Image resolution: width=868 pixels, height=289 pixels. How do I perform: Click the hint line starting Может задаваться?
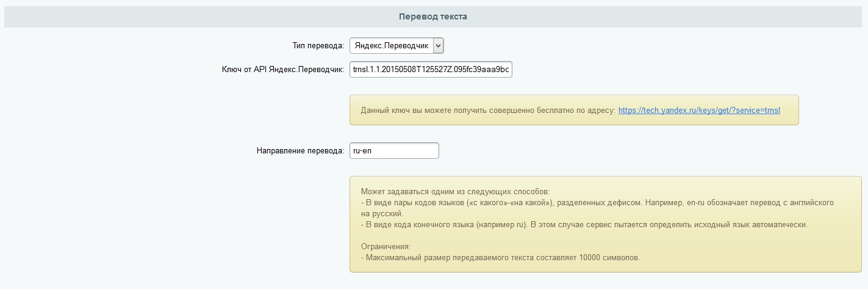(455, 191)
